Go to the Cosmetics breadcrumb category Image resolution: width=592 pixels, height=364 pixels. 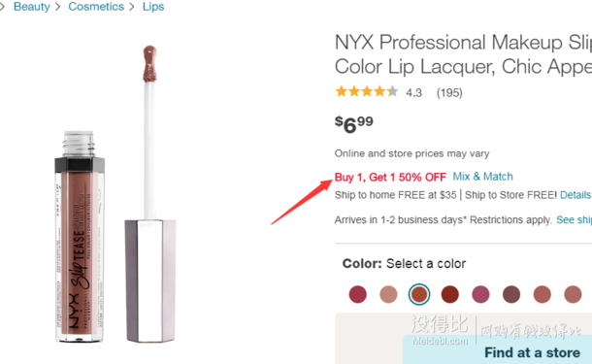point(96,7)
